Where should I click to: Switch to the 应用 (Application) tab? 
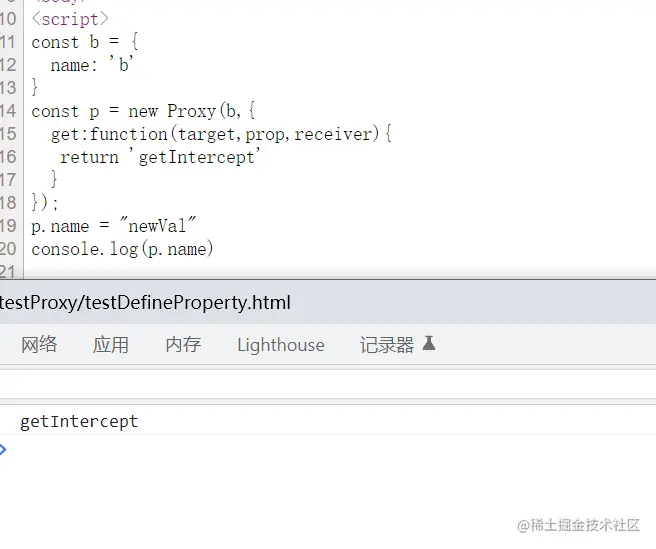(x=111, y=345)
